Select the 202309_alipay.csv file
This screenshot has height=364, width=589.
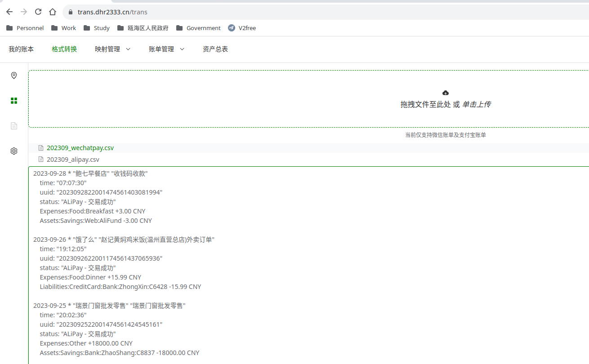coord(73,160)
